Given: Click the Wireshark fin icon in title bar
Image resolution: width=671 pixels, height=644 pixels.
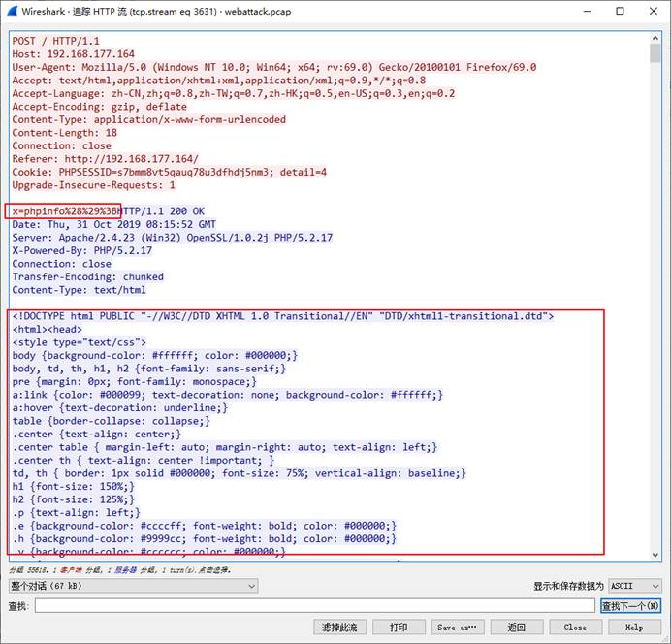Looking at the screenshot, I should point(12,11).
